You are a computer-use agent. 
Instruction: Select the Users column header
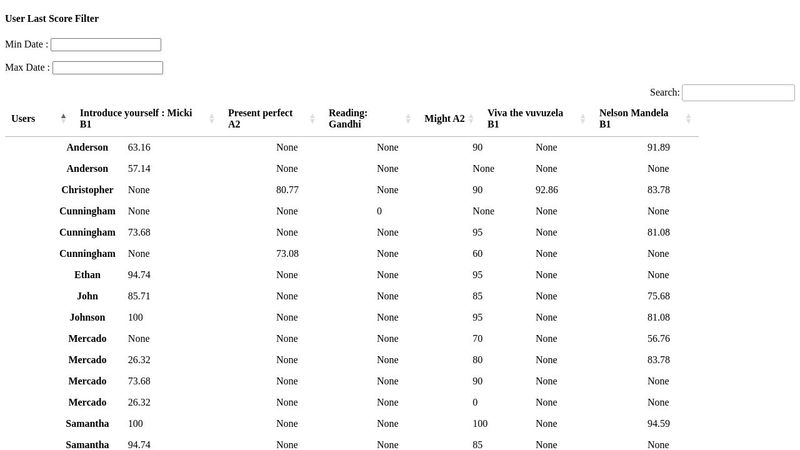coord(23,118)
